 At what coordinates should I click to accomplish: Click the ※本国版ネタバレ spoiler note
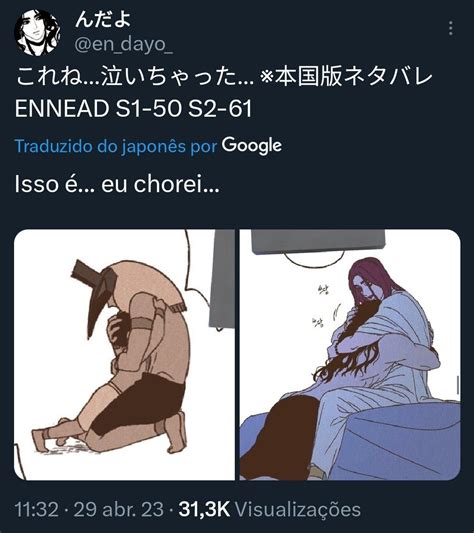345,77
